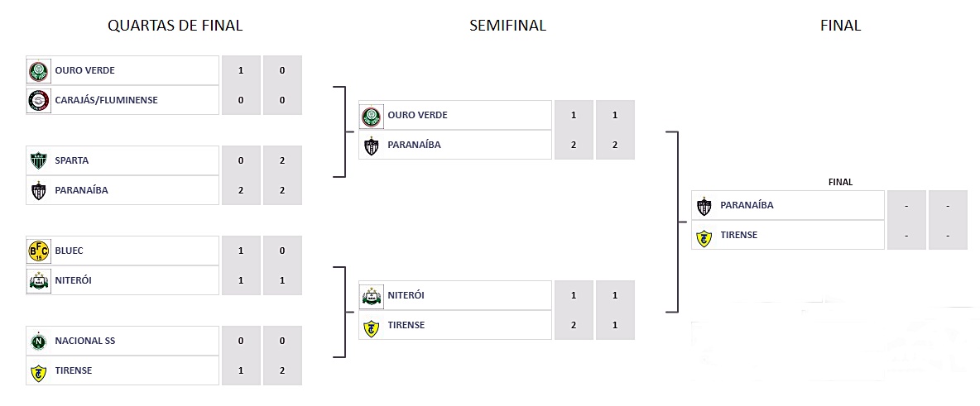Screen dimensions: 980x406
Task: Click the Sparta team crest
Action: point(38,160)
